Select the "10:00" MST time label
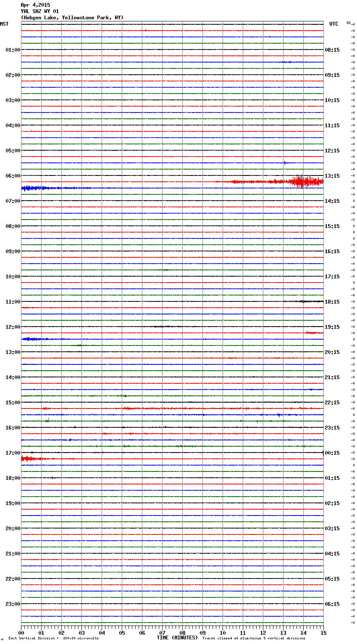Image resolution: width=357 pixels, height=644 pixels. [13, 277]
